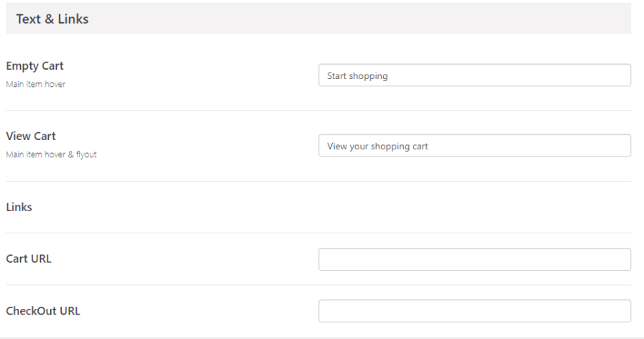
Task: Click the empty Cart URL input box
Action: coord(474,259)
